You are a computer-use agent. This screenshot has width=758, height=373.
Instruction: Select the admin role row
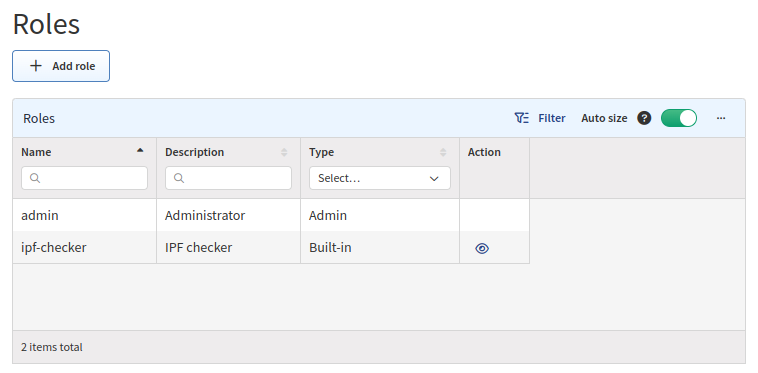[x=271, y=215]
